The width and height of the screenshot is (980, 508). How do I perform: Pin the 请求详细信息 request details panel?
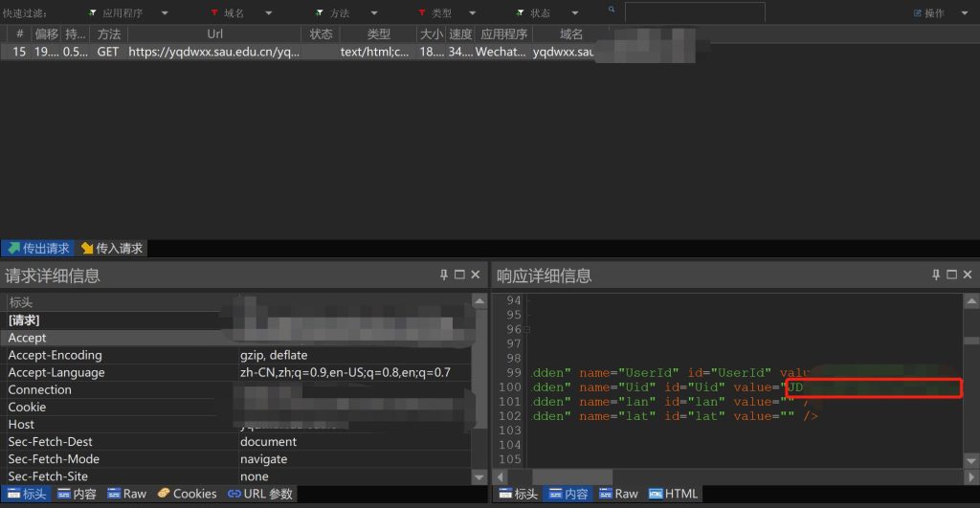point(444,276)
